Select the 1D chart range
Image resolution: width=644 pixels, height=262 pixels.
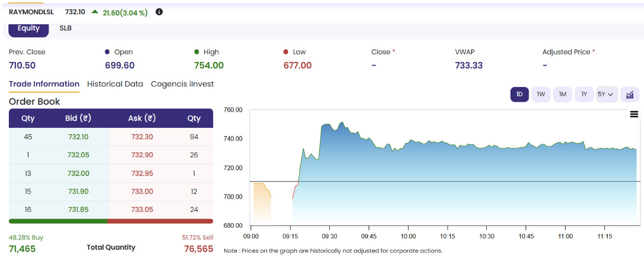pyautogui.click(x=519, y=94)
